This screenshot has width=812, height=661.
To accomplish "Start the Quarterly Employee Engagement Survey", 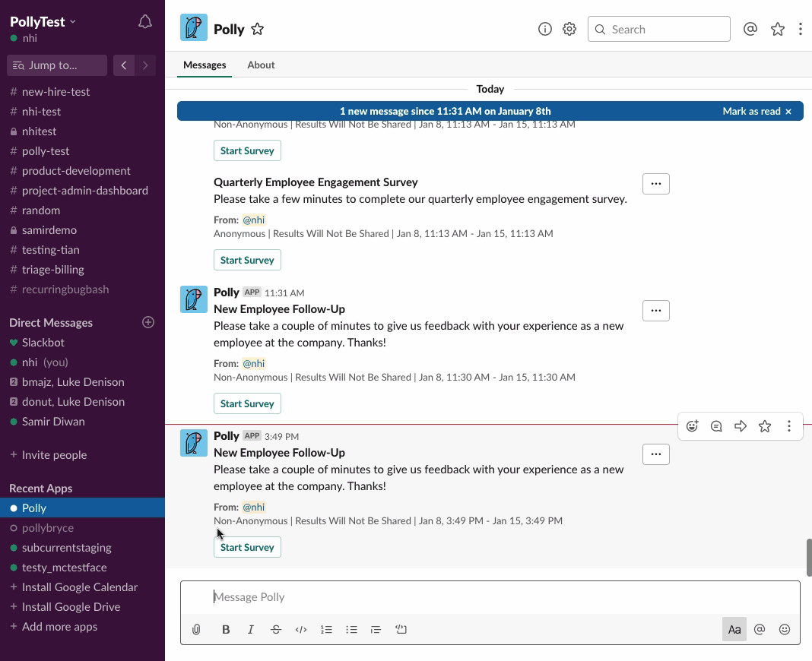I will click(248, 260).
